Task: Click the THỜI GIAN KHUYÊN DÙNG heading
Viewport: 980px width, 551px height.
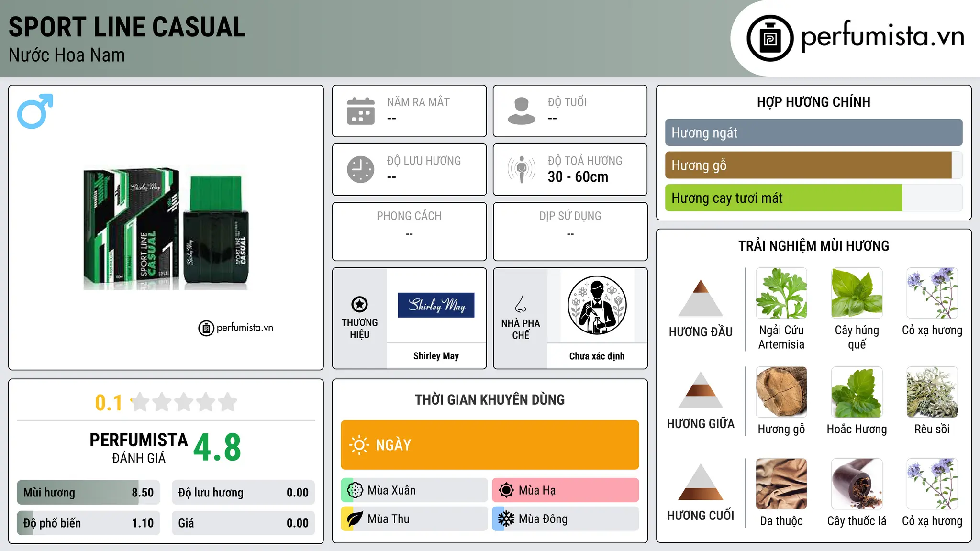Action: [490, 399]
